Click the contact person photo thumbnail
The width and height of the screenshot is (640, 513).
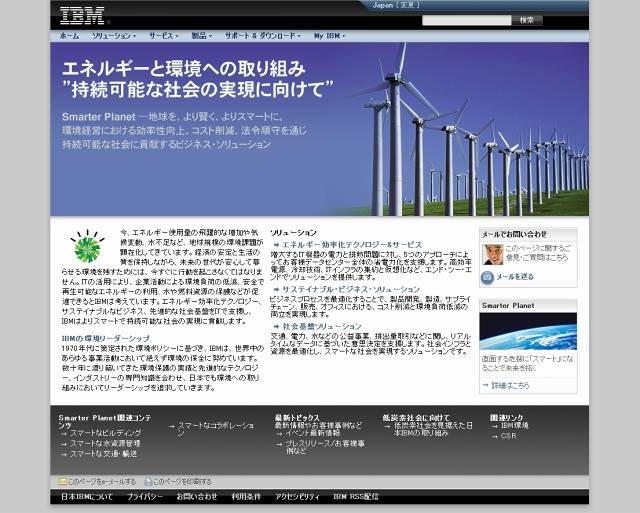pyautogui.click(x=493, y=255)
